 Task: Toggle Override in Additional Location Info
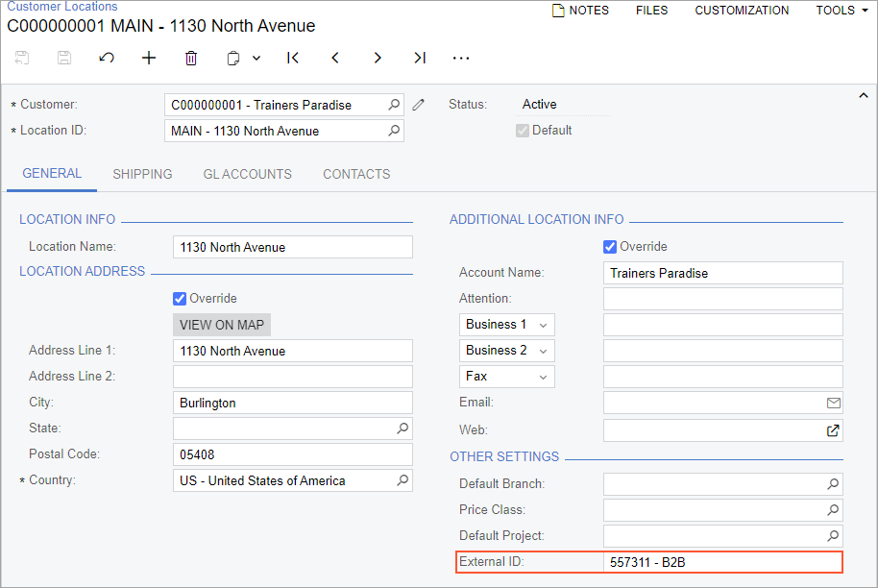tap(610, 247)
